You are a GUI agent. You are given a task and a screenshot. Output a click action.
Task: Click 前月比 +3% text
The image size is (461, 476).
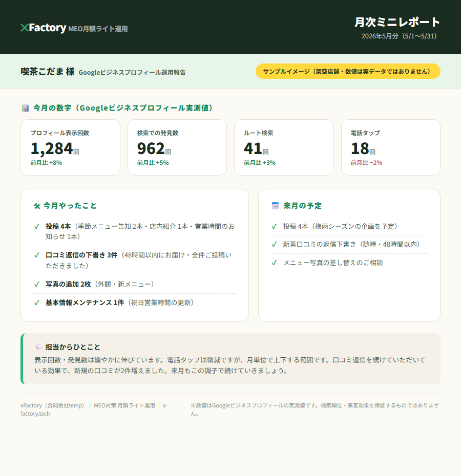pyautogui.click(x=260, y=163)
